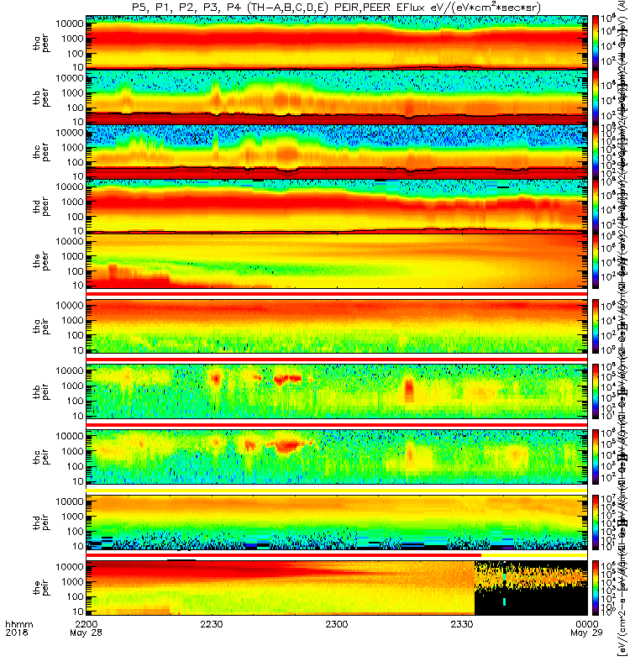The height and width of the screenshot is (672, 630).
Task: Click the cyan marker in 'the peir' black region
Action: 505,601
